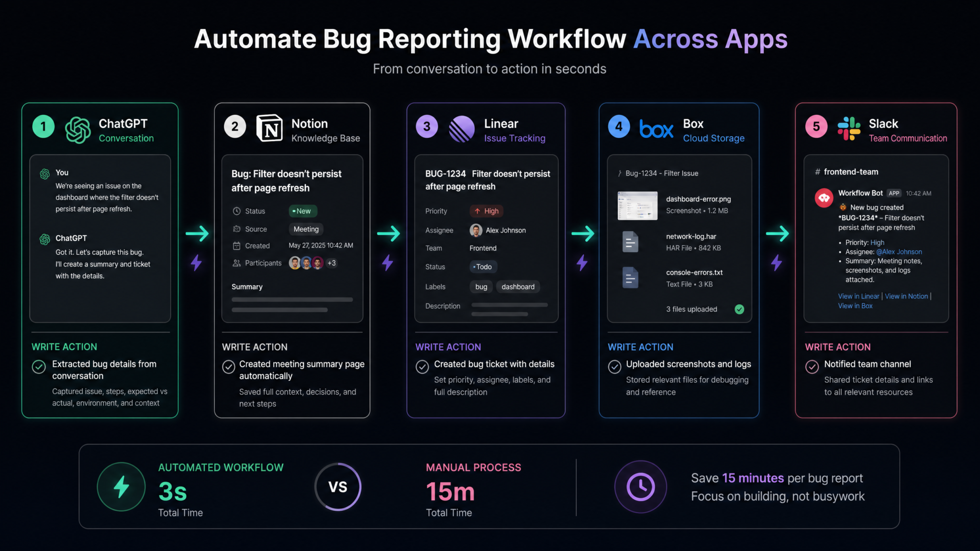Open the Todo status badge in Linear
The image size is (980, 551).
coord(483,267)
